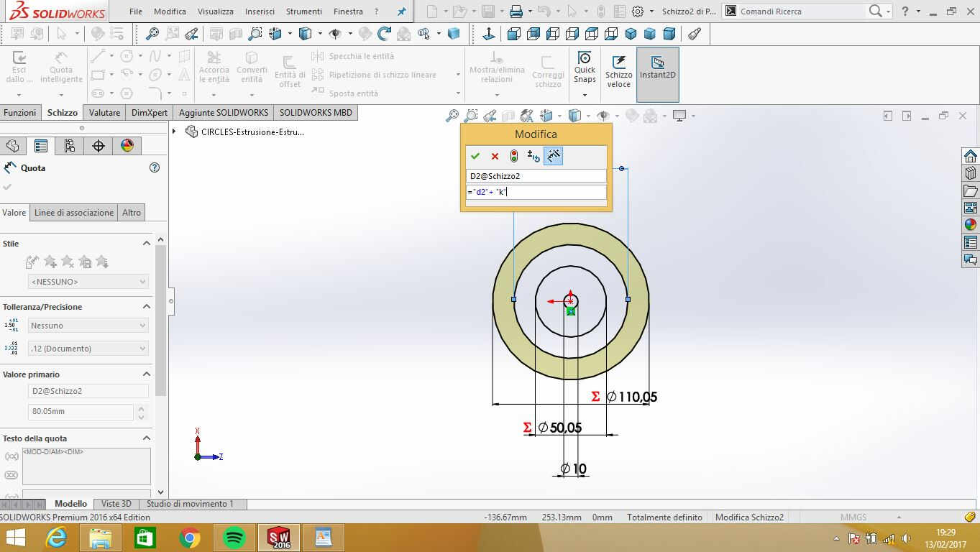Open the Design Library task pane icon

coord(971,173)
